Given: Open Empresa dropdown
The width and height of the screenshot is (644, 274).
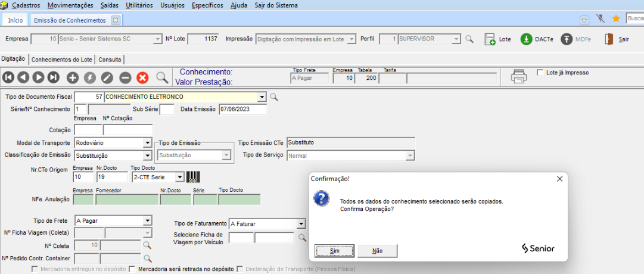Looking at the screenshot, I should click(158, 39).
